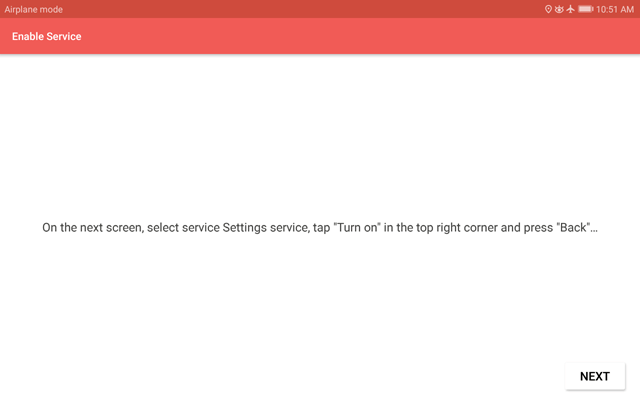The width and height of the screenshot is (640, 400).
Task: Click the "Back" quoted word
Action: point(575,227)
